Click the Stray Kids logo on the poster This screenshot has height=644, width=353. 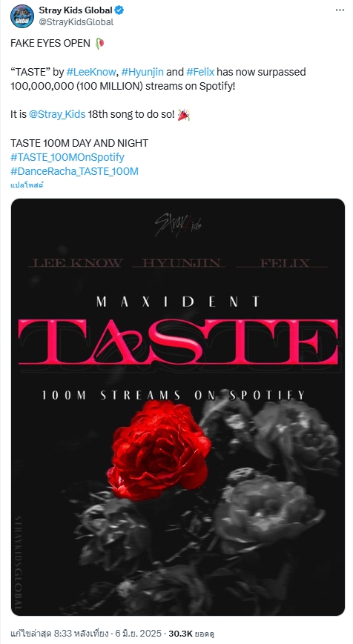178,225
